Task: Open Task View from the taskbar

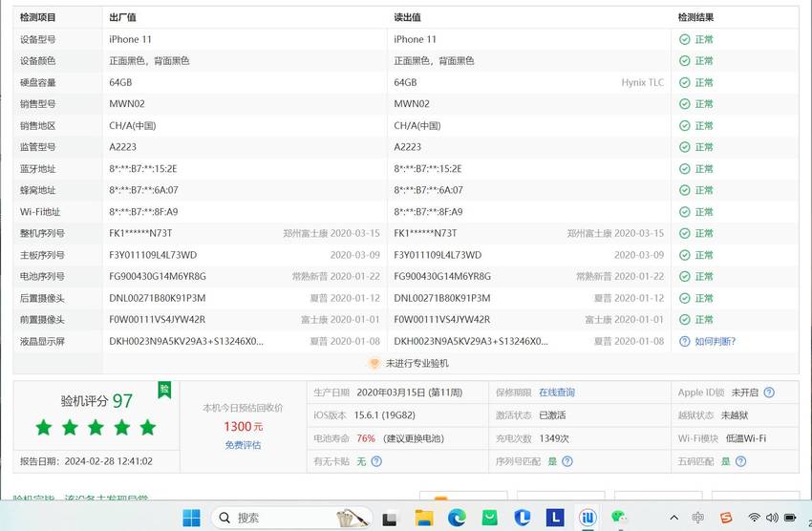Action: tap(390, 518)
